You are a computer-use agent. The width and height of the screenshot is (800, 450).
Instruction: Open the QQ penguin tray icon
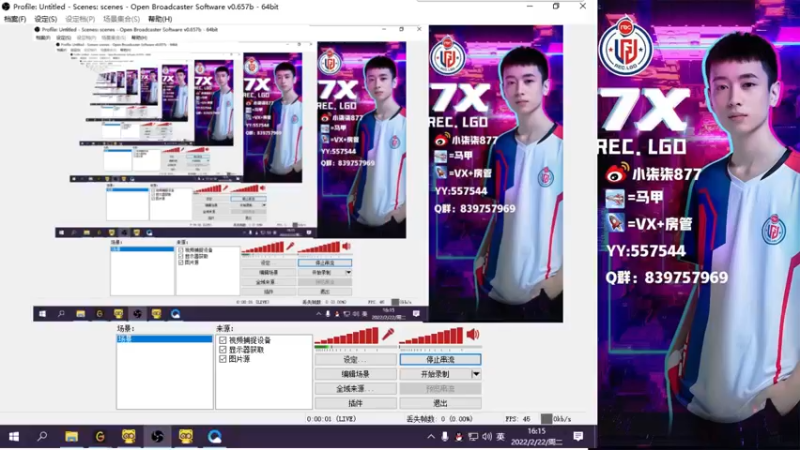pyautogui.click(x=459, y=437)
